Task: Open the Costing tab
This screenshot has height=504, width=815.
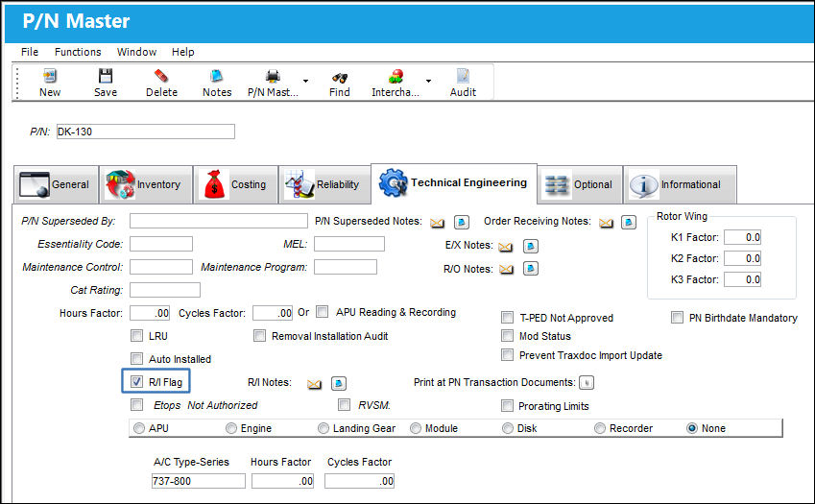Action: 236,184
